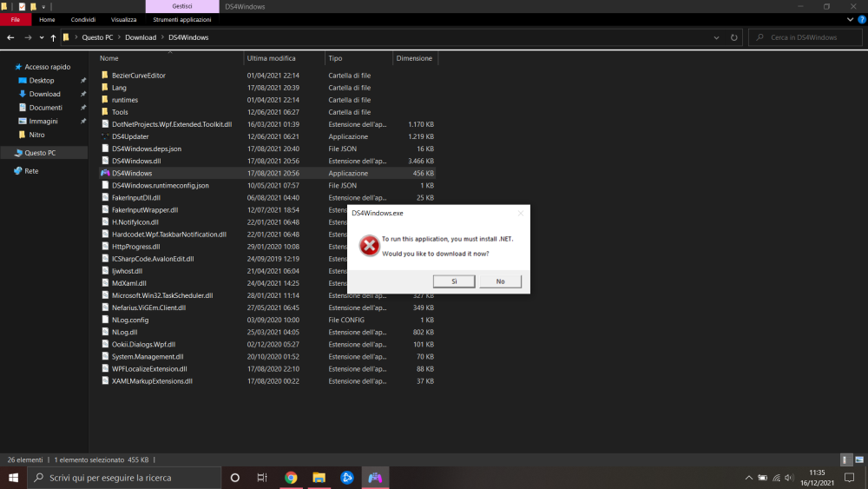Click the search box Cerca in DS4Windows
868x489 pixels.
click(x=806, y=37)
